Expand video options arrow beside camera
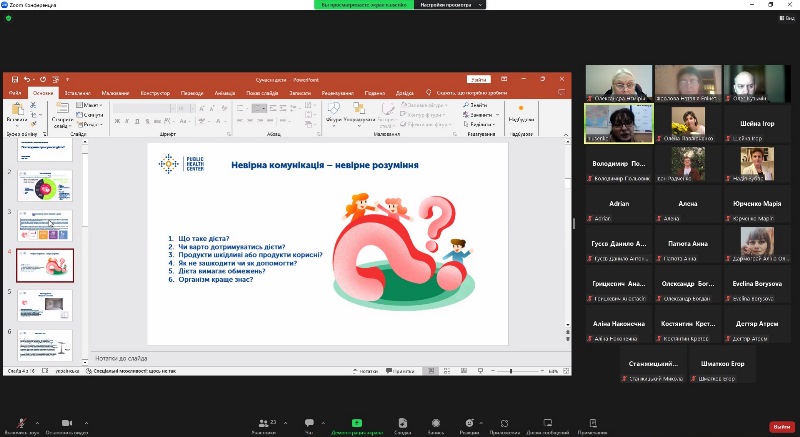800x437 pixels. (87, 421)
